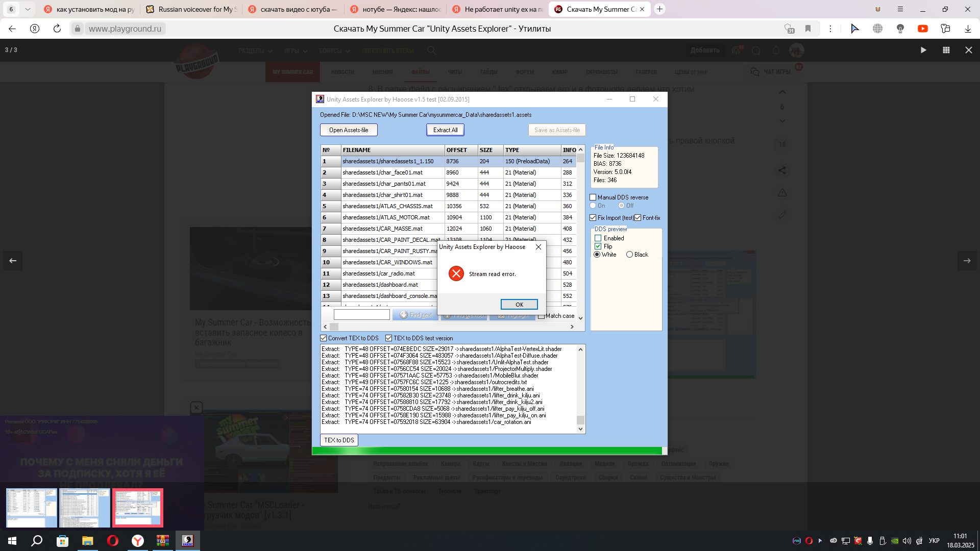Screen dimensions: 980x551
Task: Switch to 'скачать видео с ютуба' tab
Action: point(293,9)
